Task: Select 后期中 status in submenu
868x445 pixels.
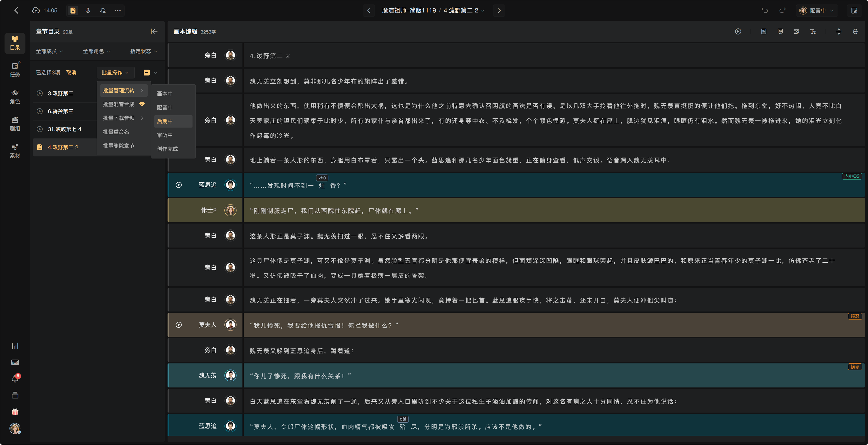Action: coord(173,121)
